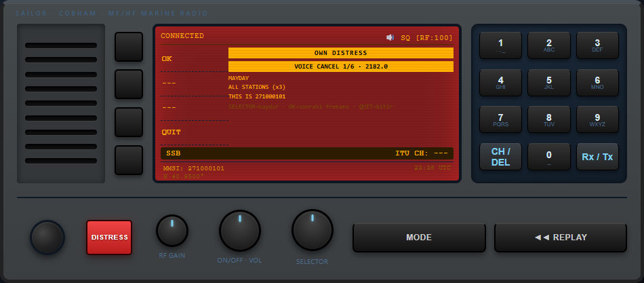Click the RF GAIN knob
This screenshot has height=283, width=644.
[172, 231]
